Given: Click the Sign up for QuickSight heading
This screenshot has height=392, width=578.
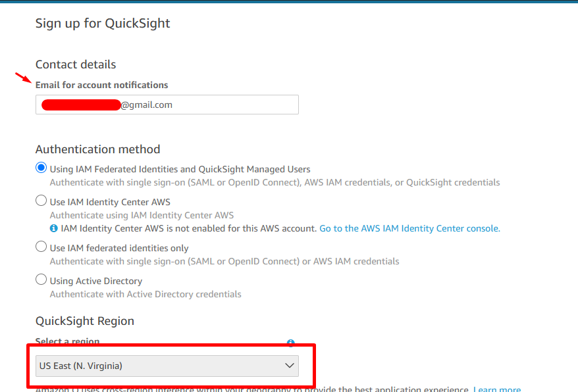Looking at the screenshot, I should (103, 24).
